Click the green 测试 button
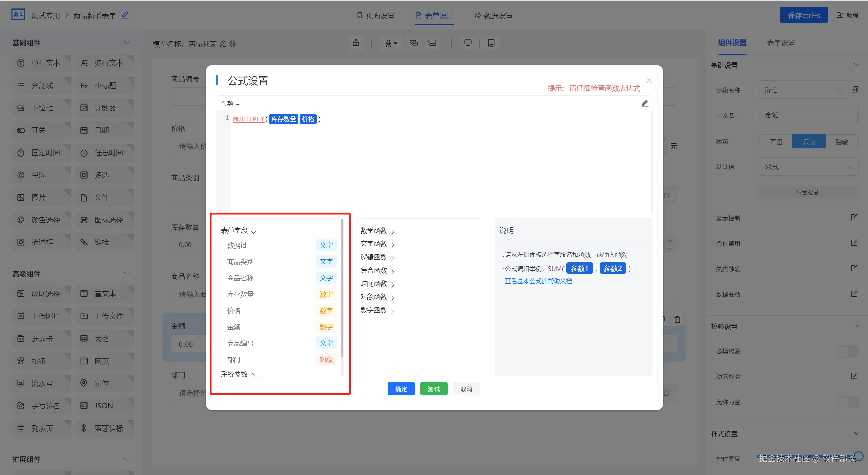 (433, 389)
